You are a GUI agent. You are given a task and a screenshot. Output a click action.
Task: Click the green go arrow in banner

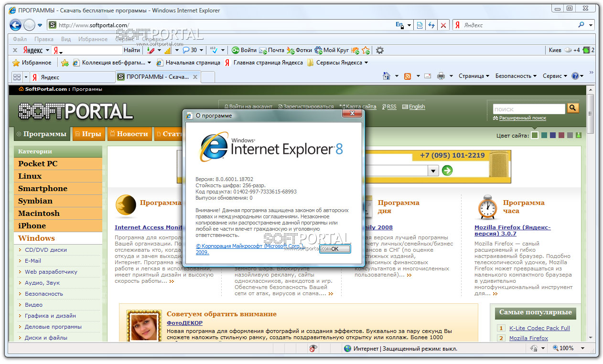click(447, 171)
